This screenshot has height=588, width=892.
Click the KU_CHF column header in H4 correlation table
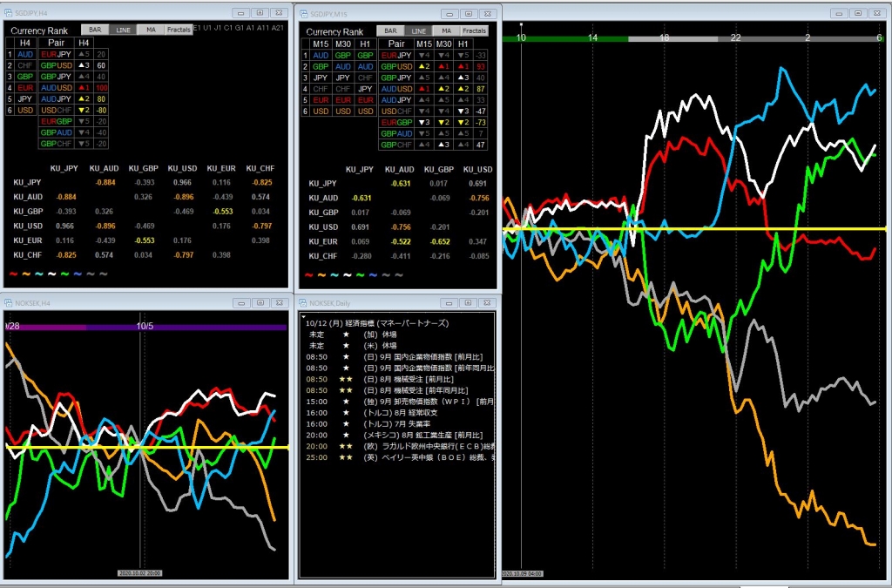tap(260, 167)
